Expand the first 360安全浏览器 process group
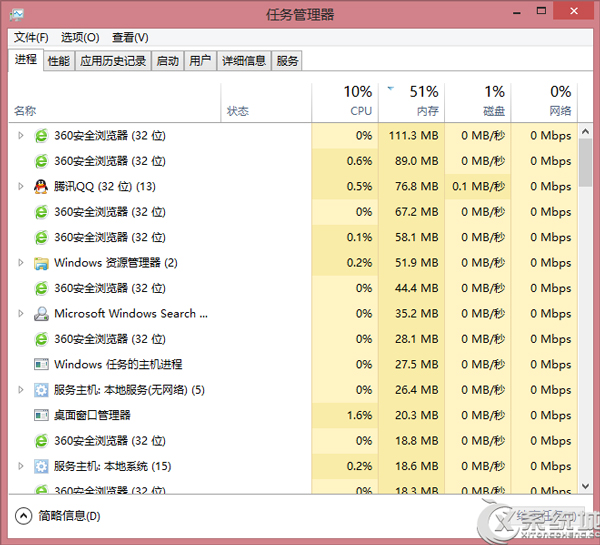The image size is (600, 545). pyautogui.click(x=21, y=135)
